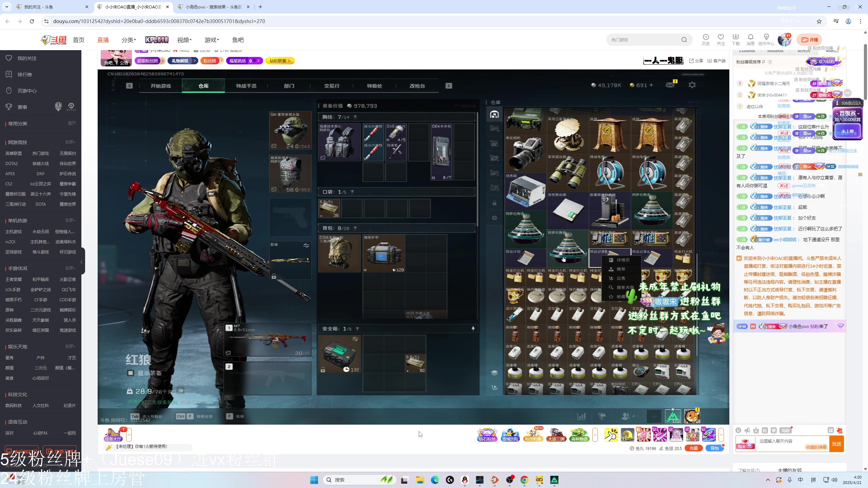Click the search magnifier icon

point(684,40)
